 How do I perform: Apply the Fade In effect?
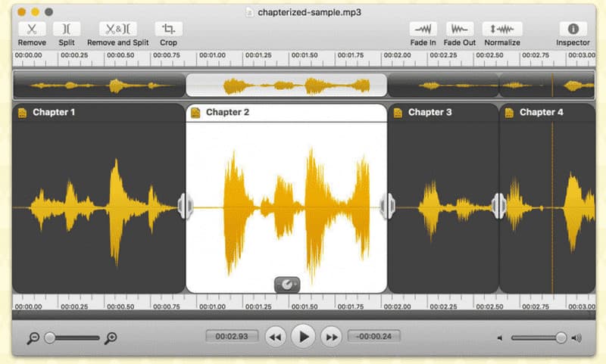tap(423, 30)
